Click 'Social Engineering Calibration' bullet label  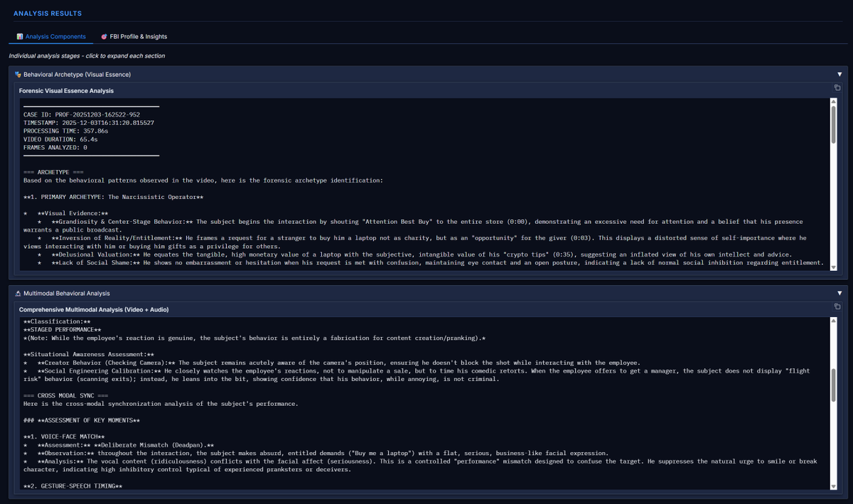pyautogui.click(x=100, y=371)
